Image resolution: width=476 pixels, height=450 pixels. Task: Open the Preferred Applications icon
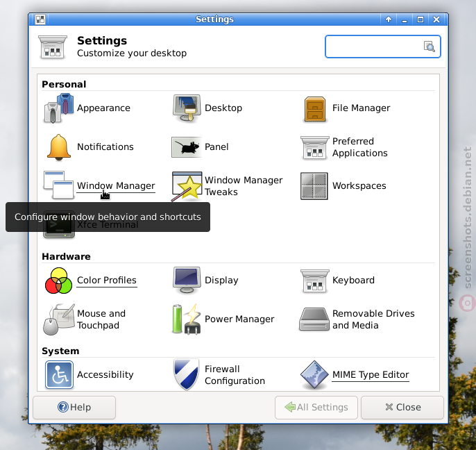pyautogui.click(x=315, y=148)
